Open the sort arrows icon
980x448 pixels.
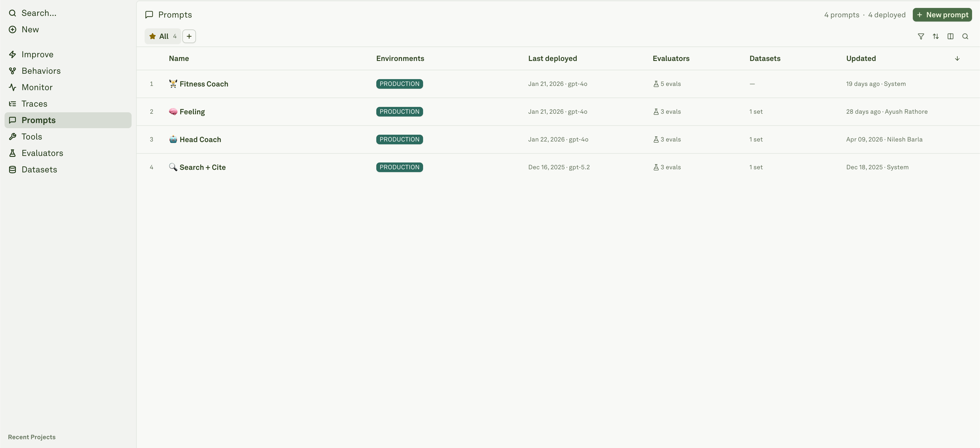point(936,37)
